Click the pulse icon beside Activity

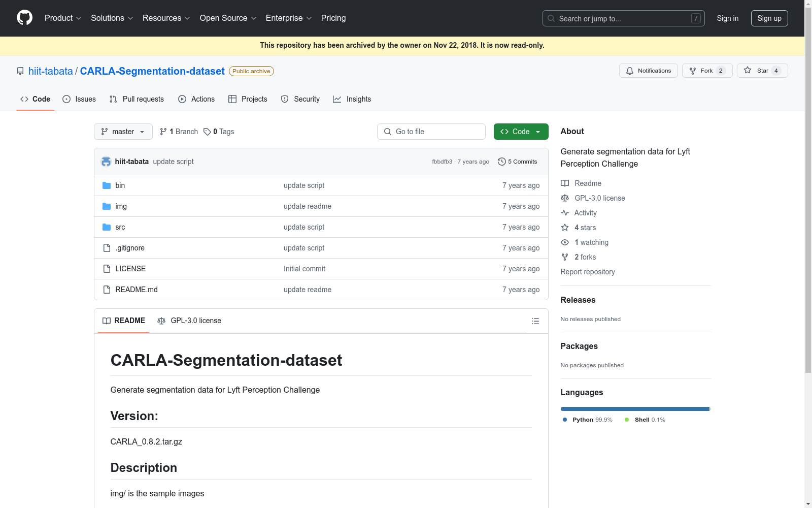[565, 213]
